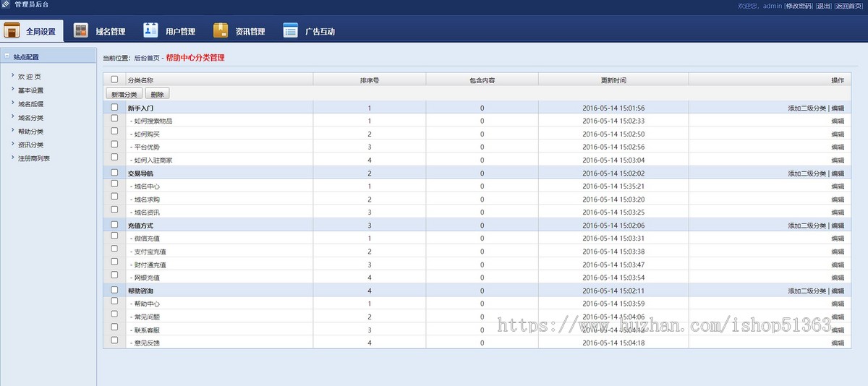Click 添加二级分类 in the 新手入门 row
This screenshot has width=868, height=386.
807,108
